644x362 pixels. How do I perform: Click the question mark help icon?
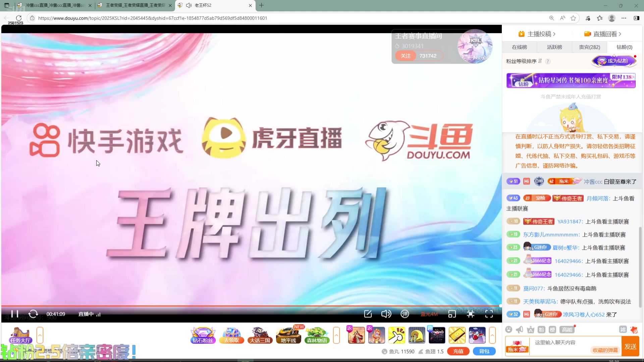click(548, 61)
